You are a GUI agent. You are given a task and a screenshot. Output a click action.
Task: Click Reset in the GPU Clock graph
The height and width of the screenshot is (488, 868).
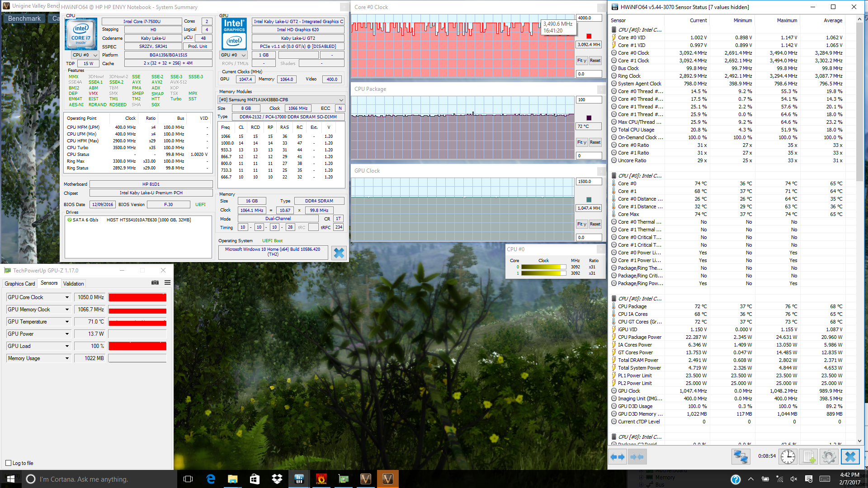pyautogui.click(x=595, y=224)
